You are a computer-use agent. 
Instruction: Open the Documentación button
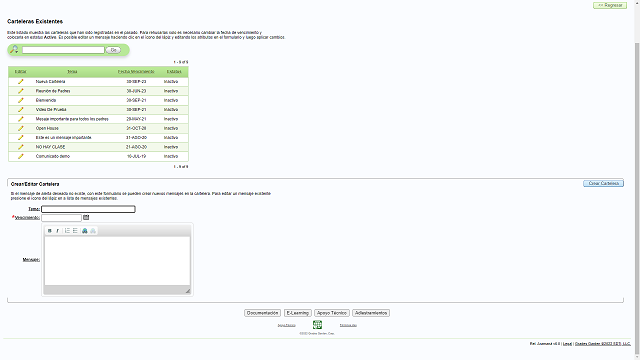(262, 313)
